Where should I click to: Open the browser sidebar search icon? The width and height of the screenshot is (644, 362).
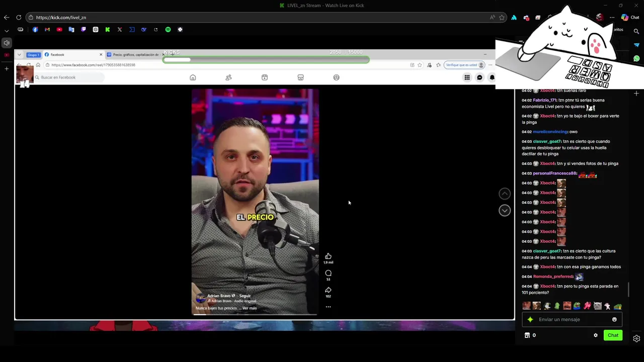pos(636,32)
